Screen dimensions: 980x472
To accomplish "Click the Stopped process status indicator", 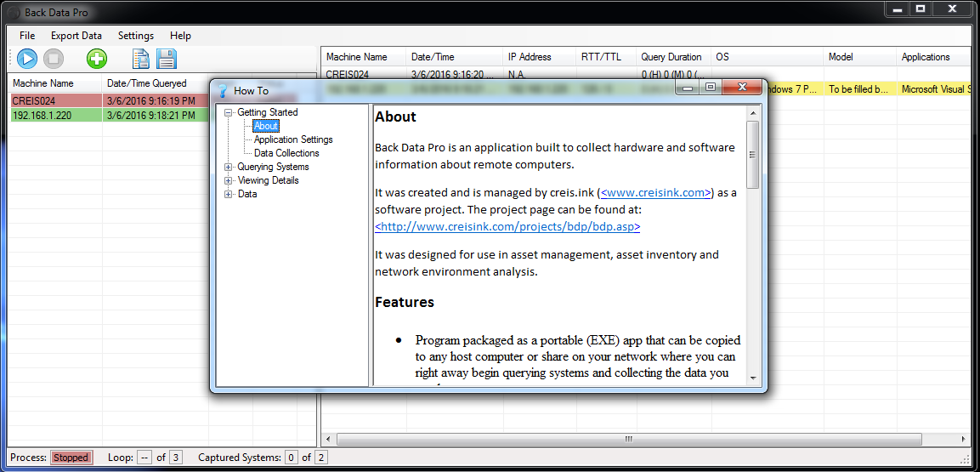I will coord(71,458).
